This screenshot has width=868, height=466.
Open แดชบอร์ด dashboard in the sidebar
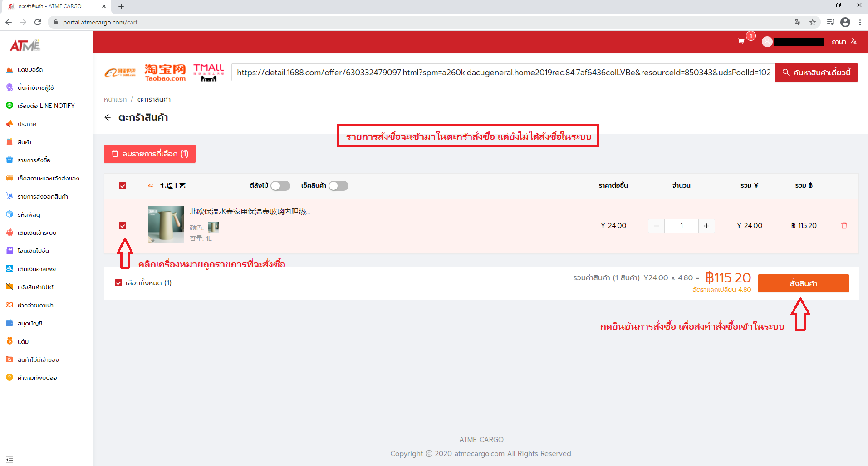pyautogui.click(x=30, y=69)
